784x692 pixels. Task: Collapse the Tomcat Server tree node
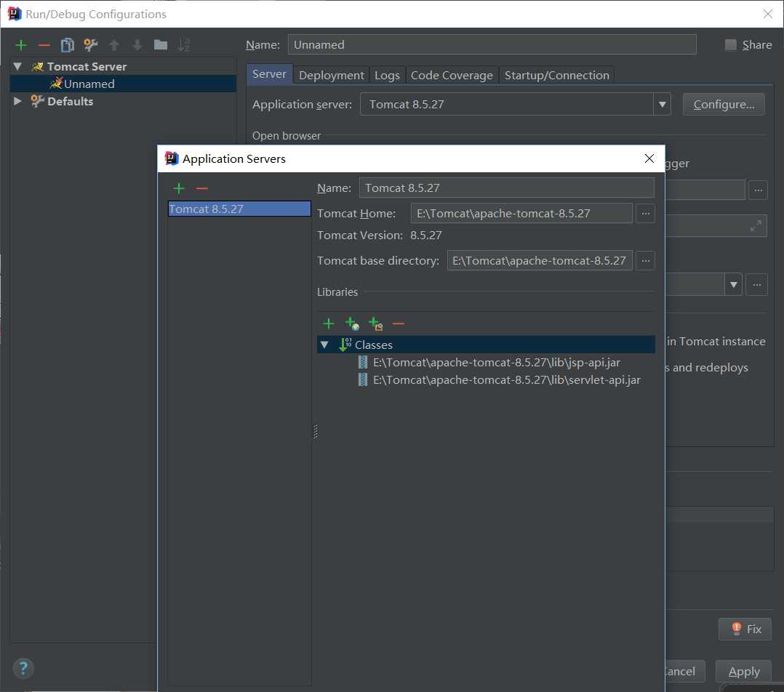(x=18, y=66)
